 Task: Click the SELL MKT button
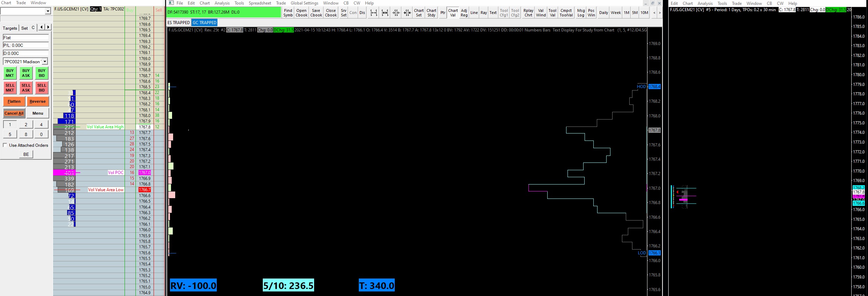click(x=10, y=88)
